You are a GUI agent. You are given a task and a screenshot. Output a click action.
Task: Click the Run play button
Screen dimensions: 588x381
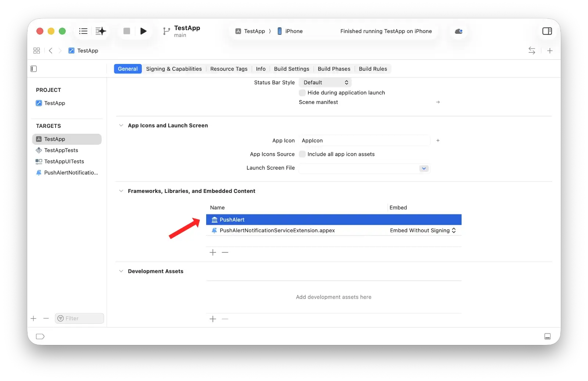coord(143,31)
